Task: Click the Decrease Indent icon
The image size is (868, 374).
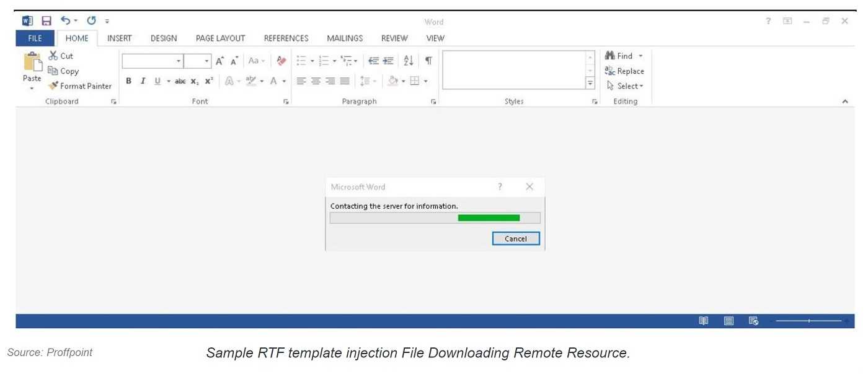Action: coord(373,61)
